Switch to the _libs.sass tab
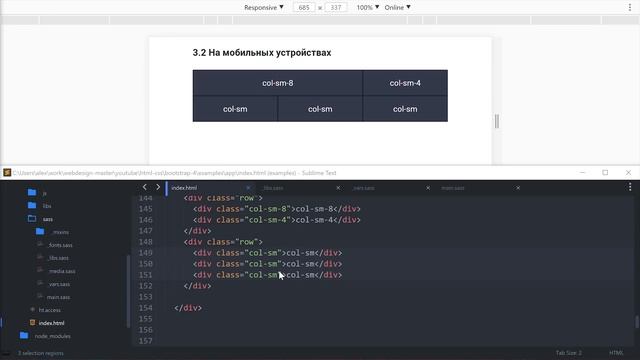 click(273, 188)
